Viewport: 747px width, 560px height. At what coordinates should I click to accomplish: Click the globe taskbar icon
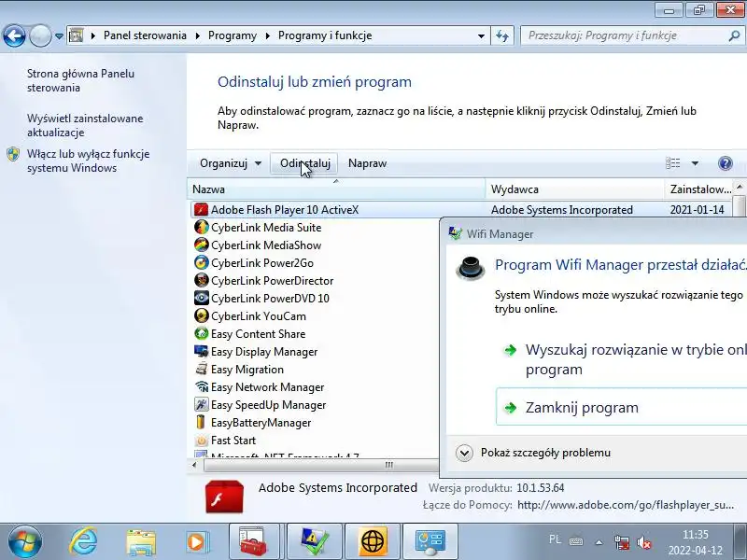tap(373, 541)
